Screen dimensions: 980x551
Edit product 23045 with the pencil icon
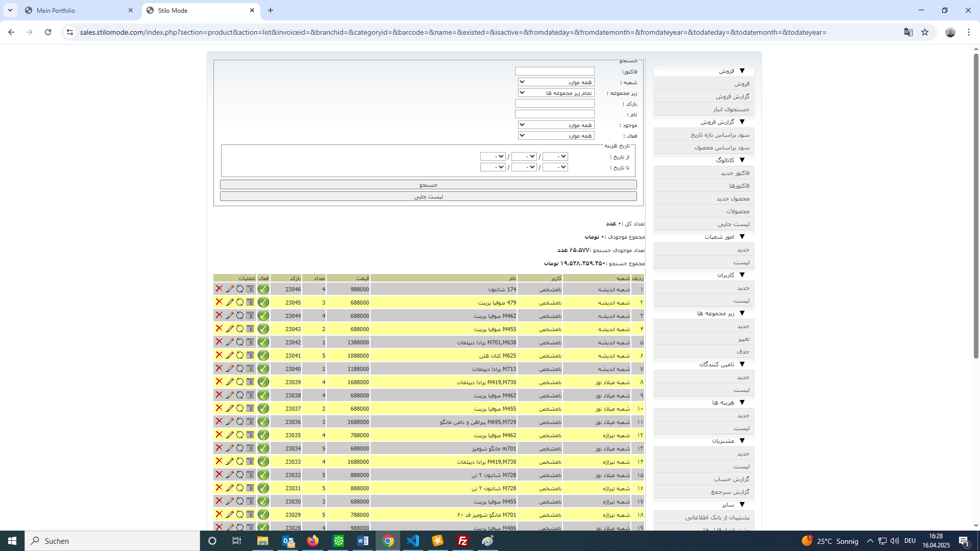click(230, 302)
